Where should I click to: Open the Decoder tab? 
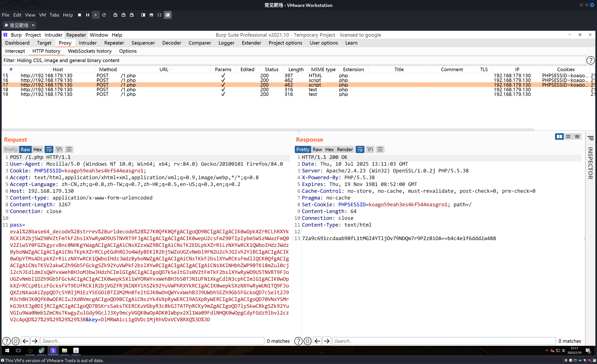172,43
